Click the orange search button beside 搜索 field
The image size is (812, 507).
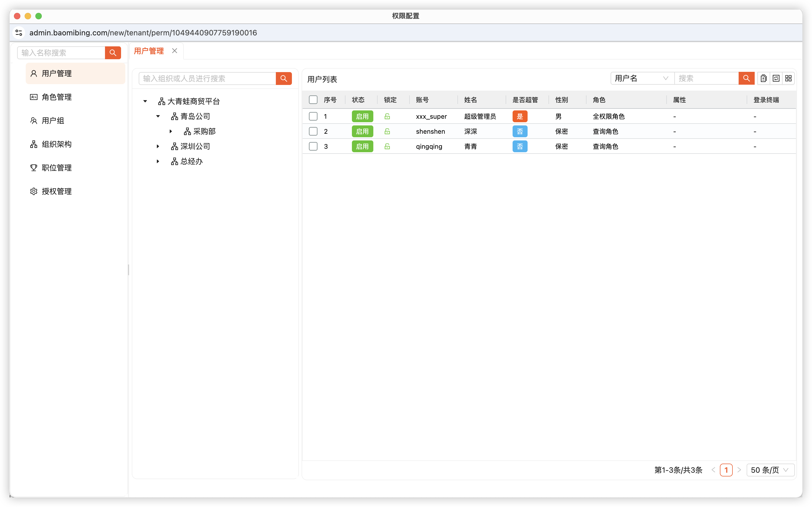click(x=746, y=79)
